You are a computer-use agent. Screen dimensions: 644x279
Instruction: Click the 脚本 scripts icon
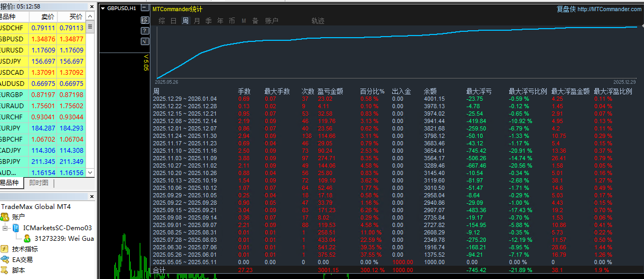[5, 270]
